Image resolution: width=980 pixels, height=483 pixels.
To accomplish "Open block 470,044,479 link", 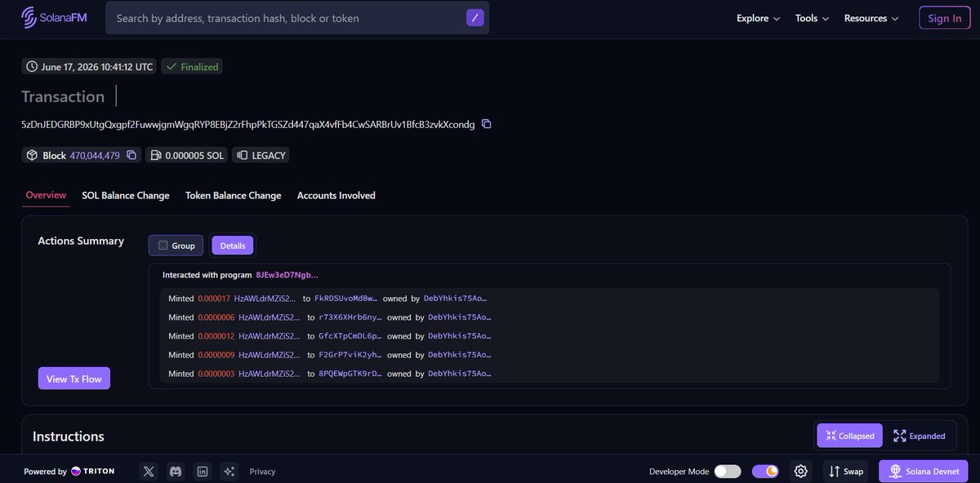I will point(95,155).
